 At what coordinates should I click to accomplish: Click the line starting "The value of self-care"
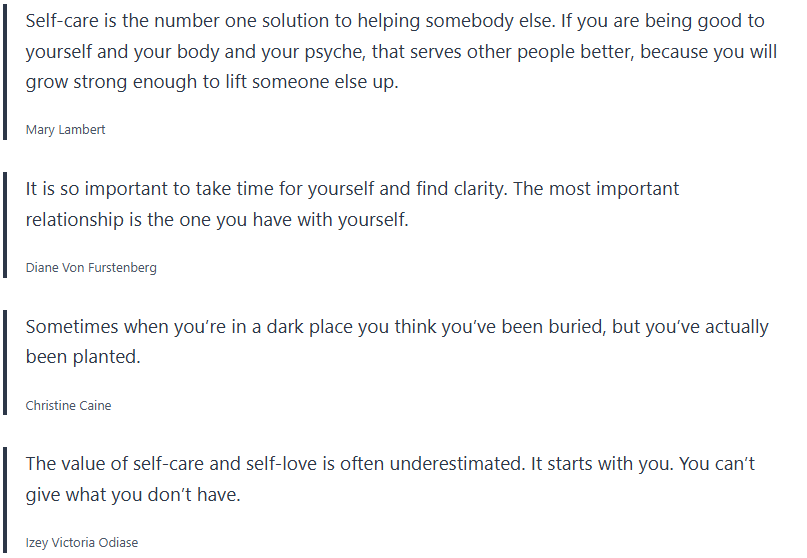point(390,463)
